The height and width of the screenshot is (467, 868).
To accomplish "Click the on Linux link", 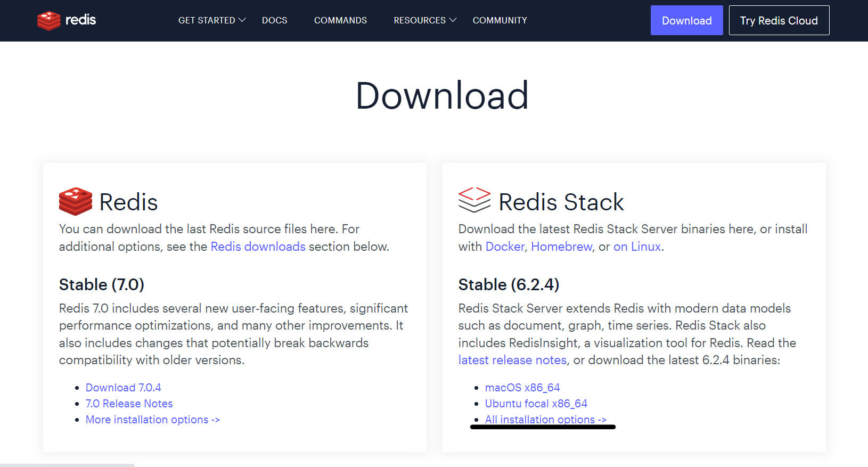I will [x=637, y=247].
